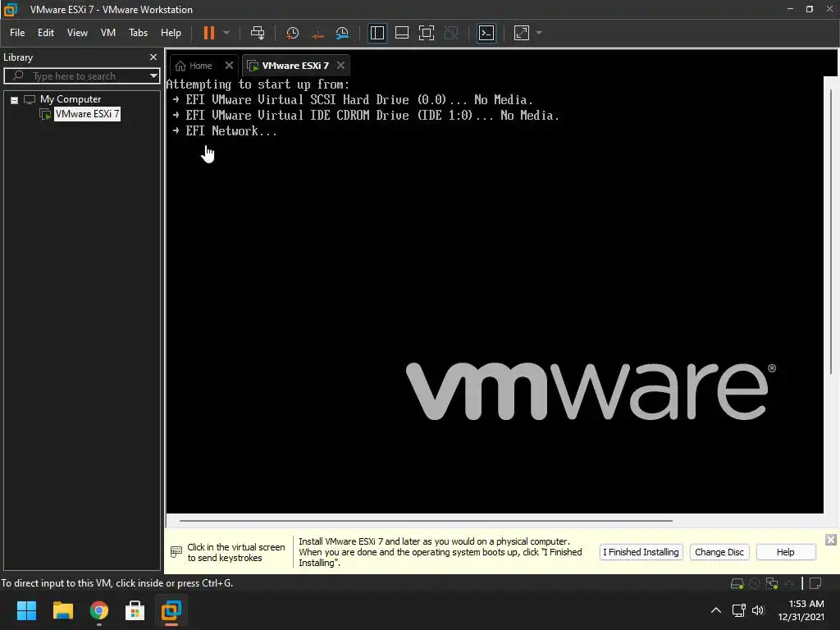Open the VM menu

(x=108, y=33)
